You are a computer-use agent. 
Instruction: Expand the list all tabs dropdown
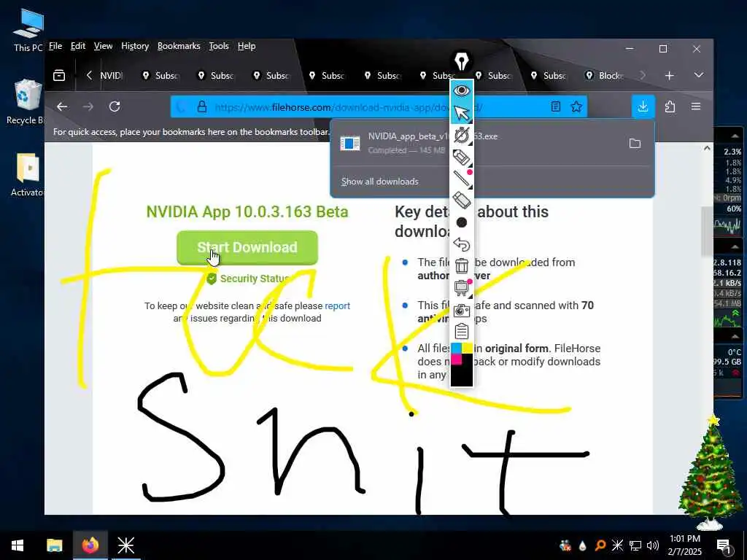tap(698, 75)
